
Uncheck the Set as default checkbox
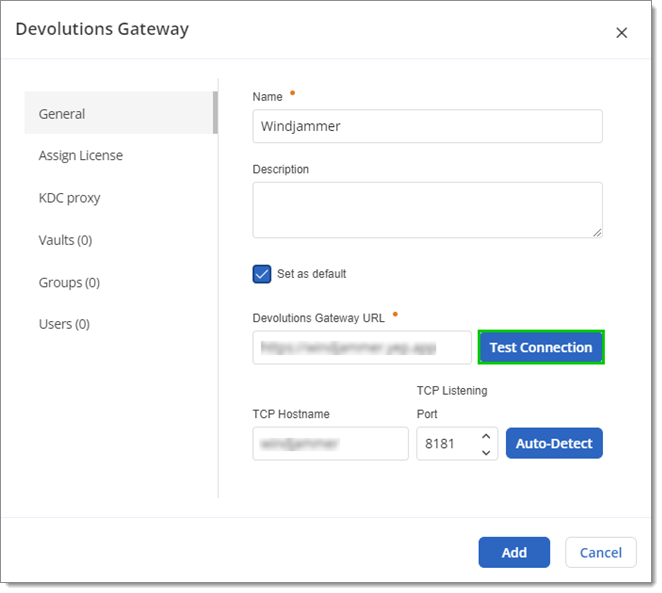pos(262,274)
